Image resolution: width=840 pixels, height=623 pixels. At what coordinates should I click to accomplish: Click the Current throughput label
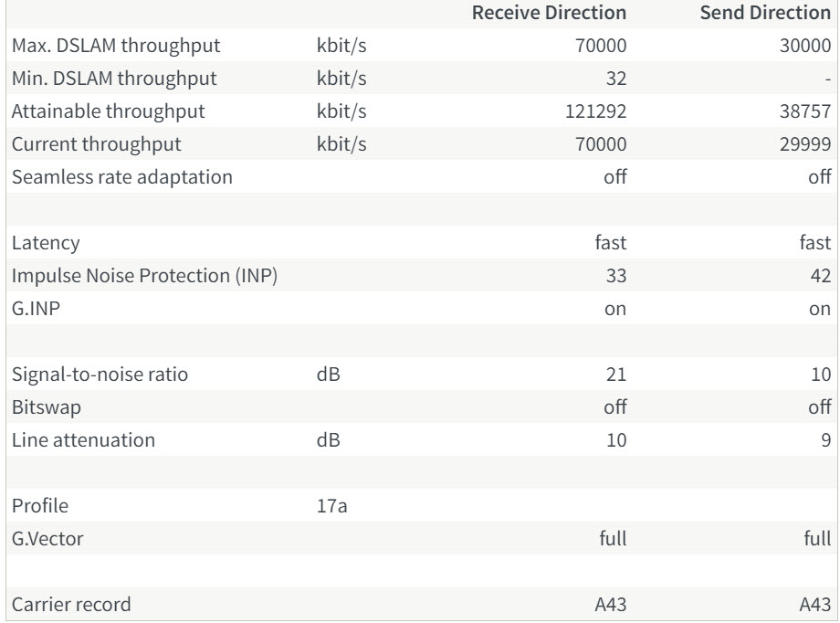coord(96,144)
